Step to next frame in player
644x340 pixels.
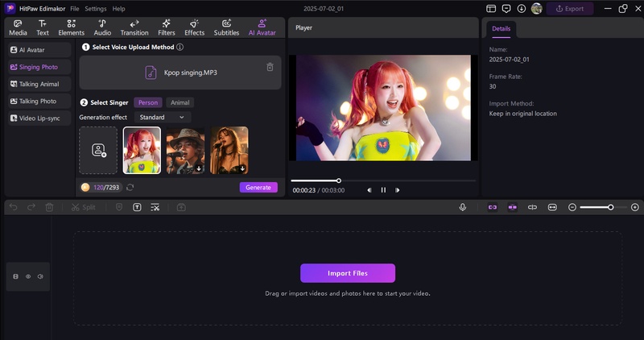pyautogui.click(x=397, y=190)
